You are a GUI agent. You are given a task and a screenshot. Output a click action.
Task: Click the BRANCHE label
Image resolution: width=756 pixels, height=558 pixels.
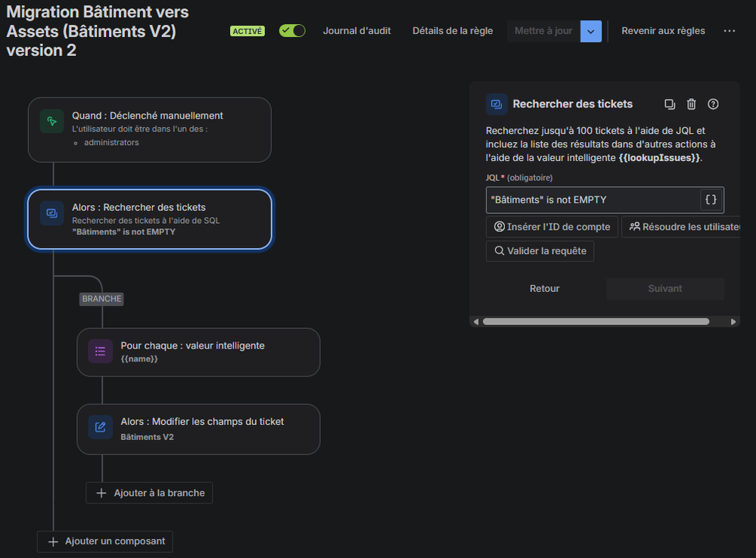click(x=101, y=299)
